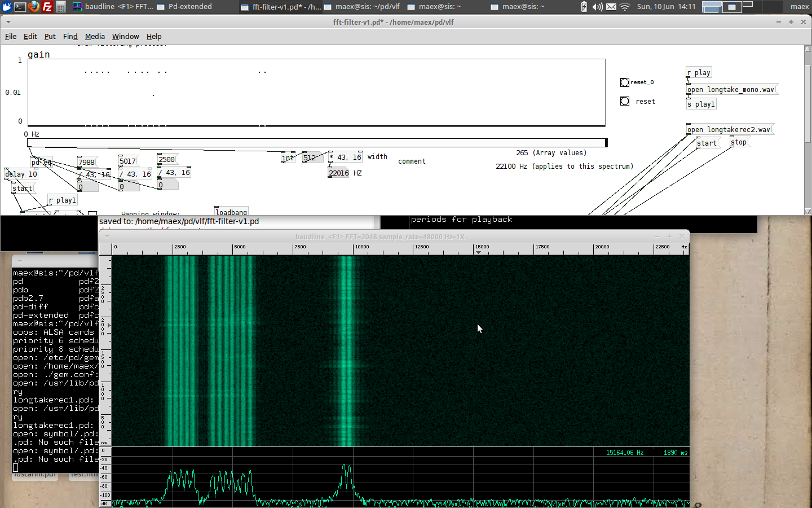The image size is (812, 508).
Task: Open FileZilla from the panel
Action: (x=47, y=7)
